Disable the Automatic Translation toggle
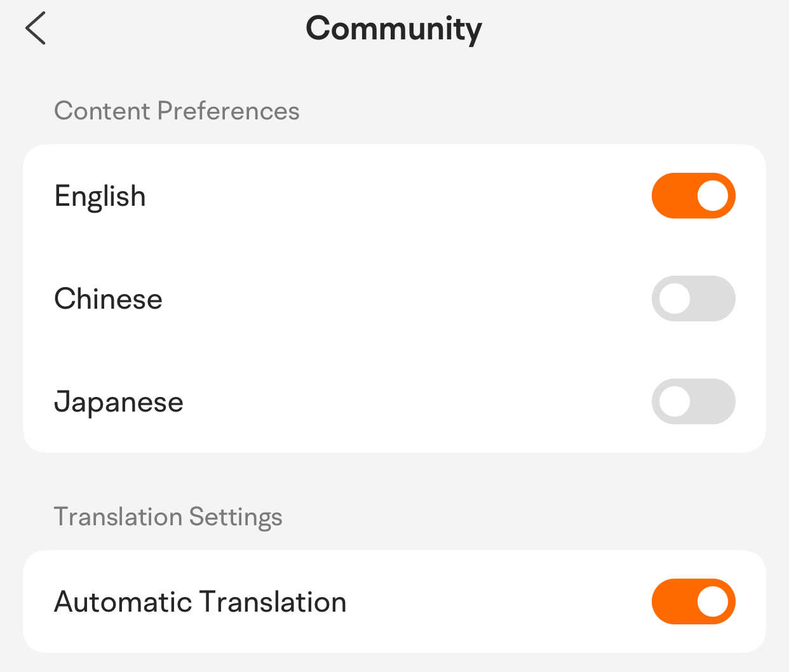789x672 pixels. coord(693,601)
